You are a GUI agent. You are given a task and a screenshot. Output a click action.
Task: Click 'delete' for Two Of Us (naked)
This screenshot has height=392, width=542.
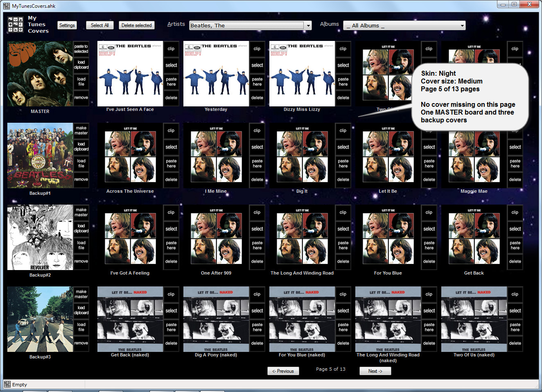point(515,343)
